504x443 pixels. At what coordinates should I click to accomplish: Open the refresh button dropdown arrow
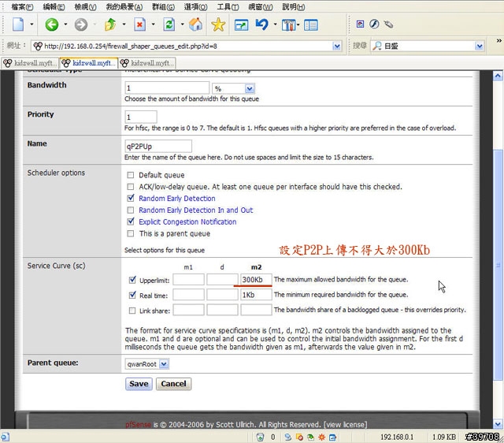(182, 24)
